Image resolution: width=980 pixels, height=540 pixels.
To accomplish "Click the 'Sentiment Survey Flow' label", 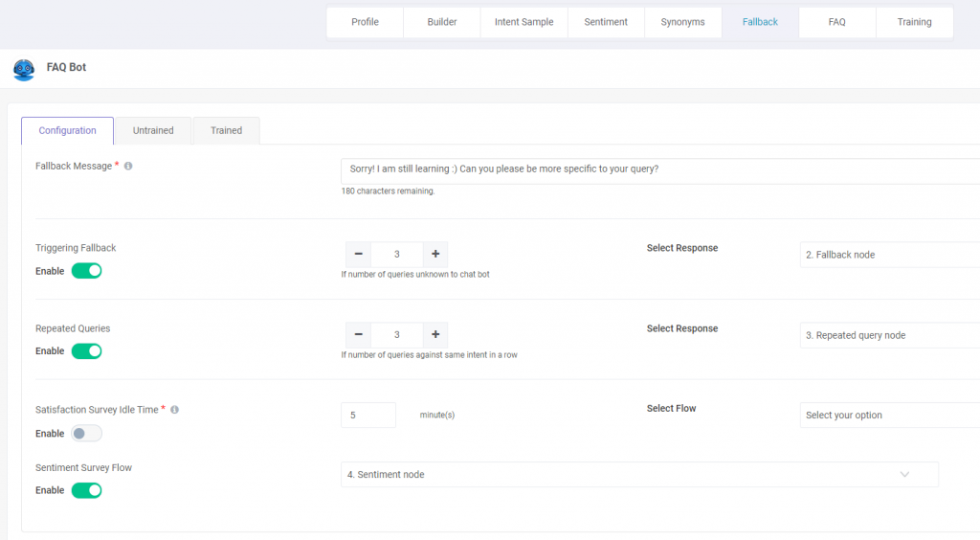I will click(x=84, y=468).
